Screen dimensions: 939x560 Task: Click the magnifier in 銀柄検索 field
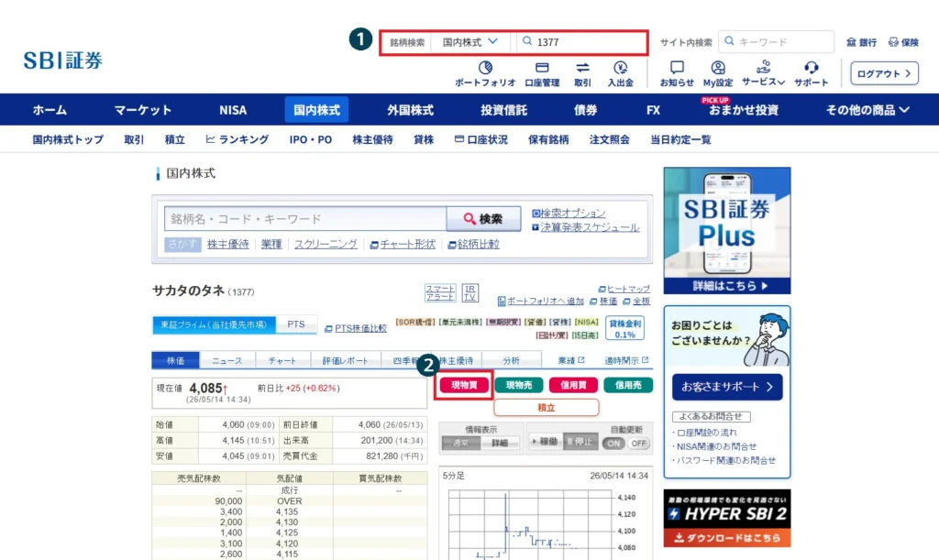tap(527, 41)
